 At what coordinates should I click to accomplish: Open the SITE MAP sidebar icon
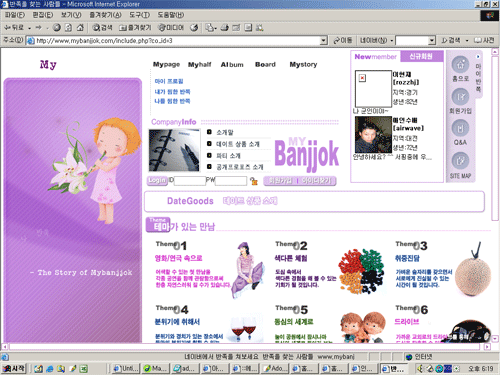pyautogui.click(x=460, y=161)
